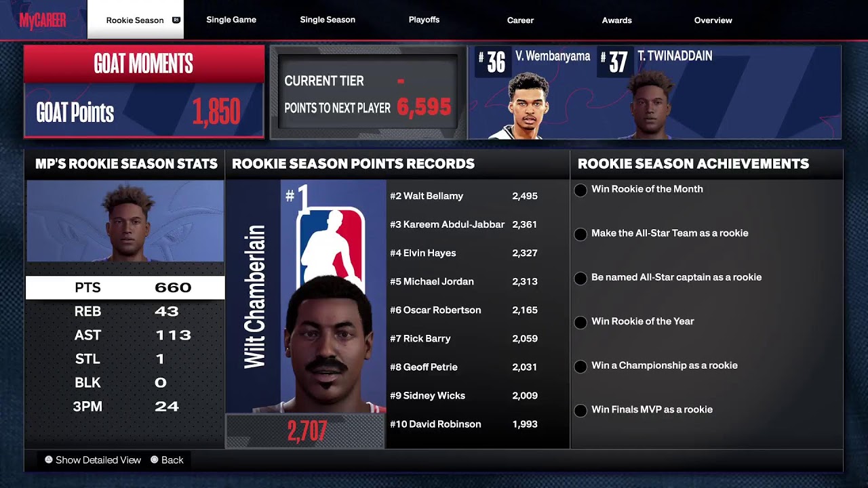
Task: Select the REB 43 stat row
Action: tap(125, 311)
